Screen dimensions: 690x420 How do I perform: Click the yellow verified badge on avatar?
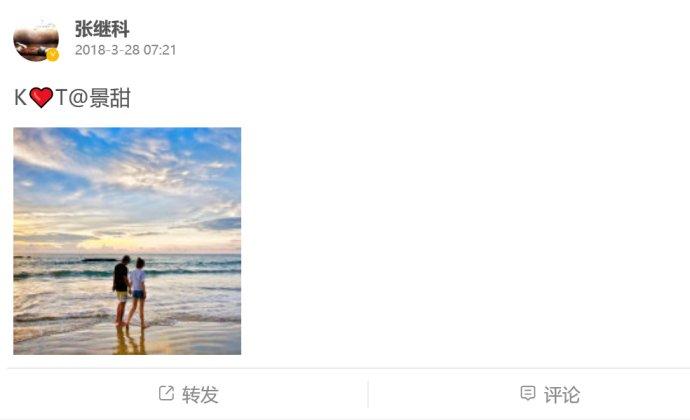tap(52, 55)
